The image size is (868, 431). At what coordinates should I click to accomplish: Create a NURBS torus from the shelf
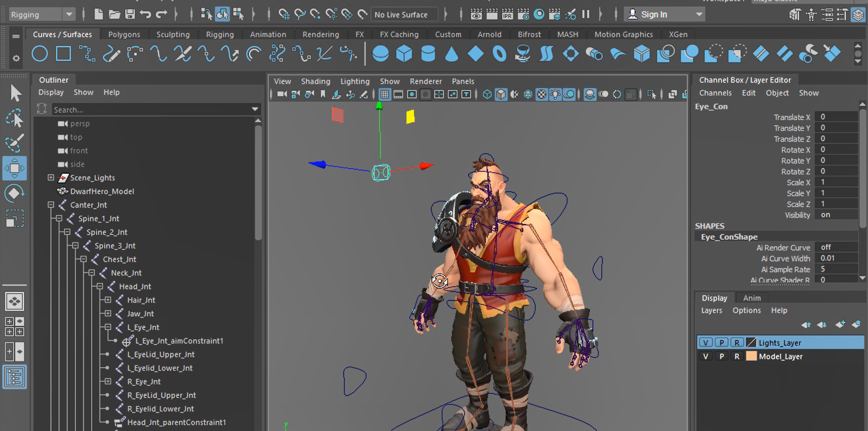click(499, 54)
